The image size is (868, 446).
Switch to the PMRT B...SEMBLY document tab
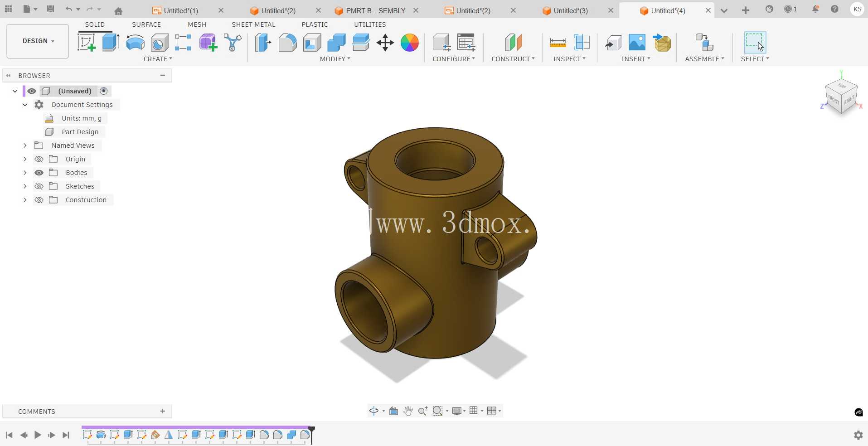pos(375,10)
